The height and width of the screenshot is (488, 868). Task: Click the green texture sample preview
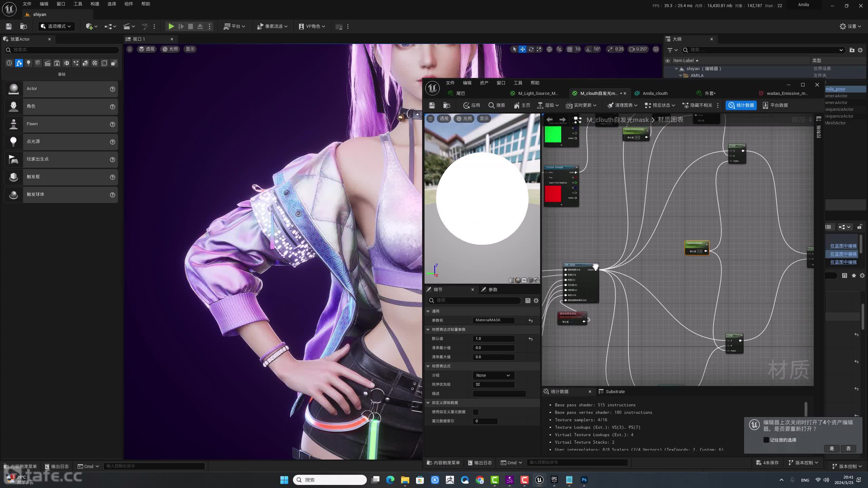(553, 135)
